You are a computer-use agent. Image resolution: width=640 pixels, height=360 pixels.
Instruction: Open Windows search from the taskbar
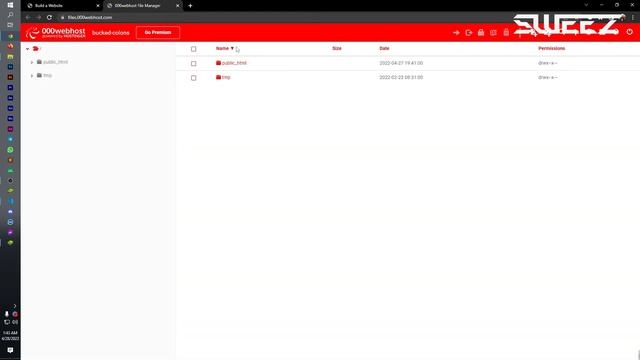(x=10, y=15)
